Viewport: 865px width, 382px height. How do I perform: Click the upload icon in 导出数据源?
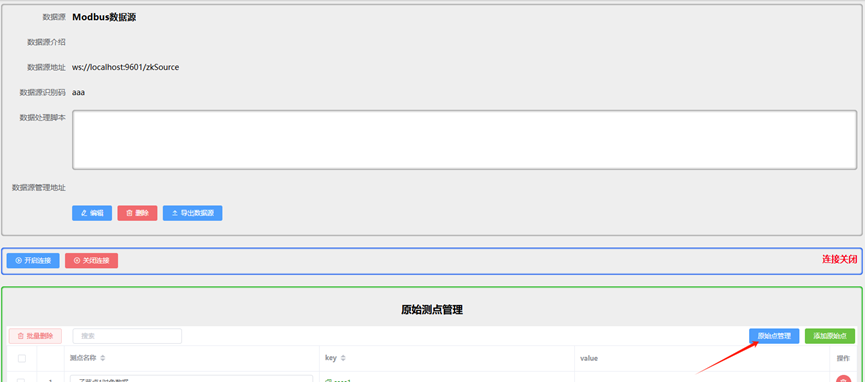tap(175, 213)
